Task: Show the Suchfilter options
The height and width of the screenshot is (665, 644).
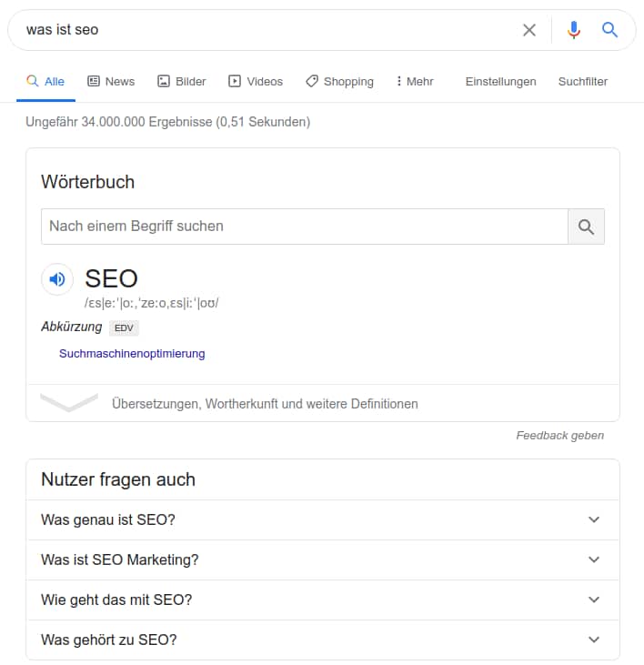Action: pyautogui.click(x=582, y=82)
